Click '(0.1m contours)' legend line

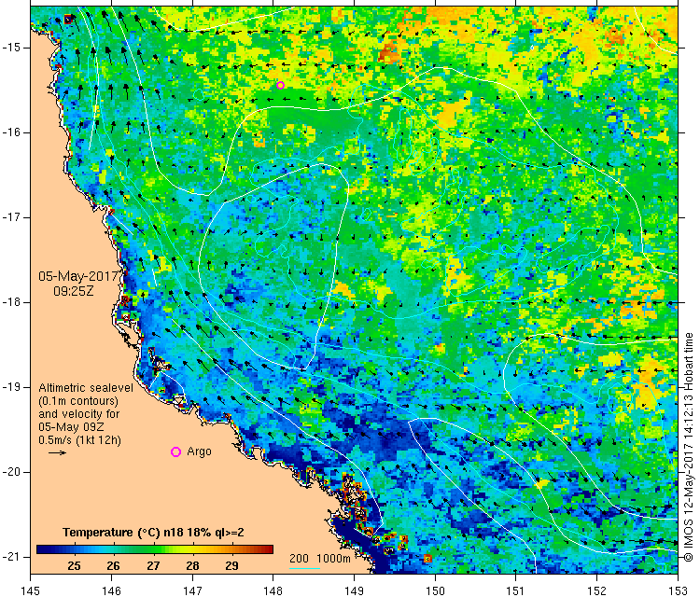(78, 401)
